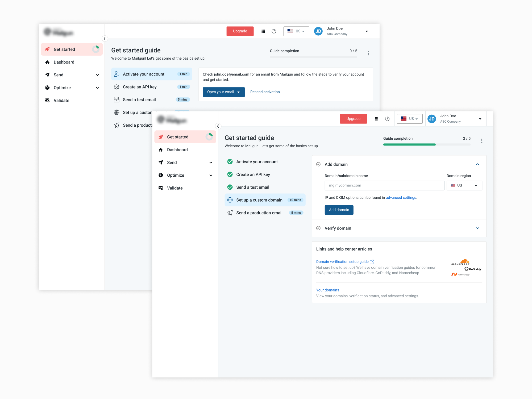
Task: Click the apps grid icon in front window
Action: 376,119
